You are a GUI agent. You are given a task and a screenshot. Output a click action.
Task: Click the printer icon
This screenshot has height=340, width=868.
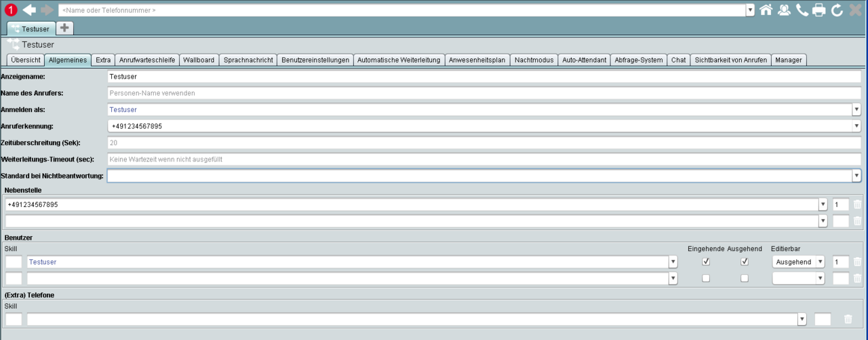click(x=819, y=10)
